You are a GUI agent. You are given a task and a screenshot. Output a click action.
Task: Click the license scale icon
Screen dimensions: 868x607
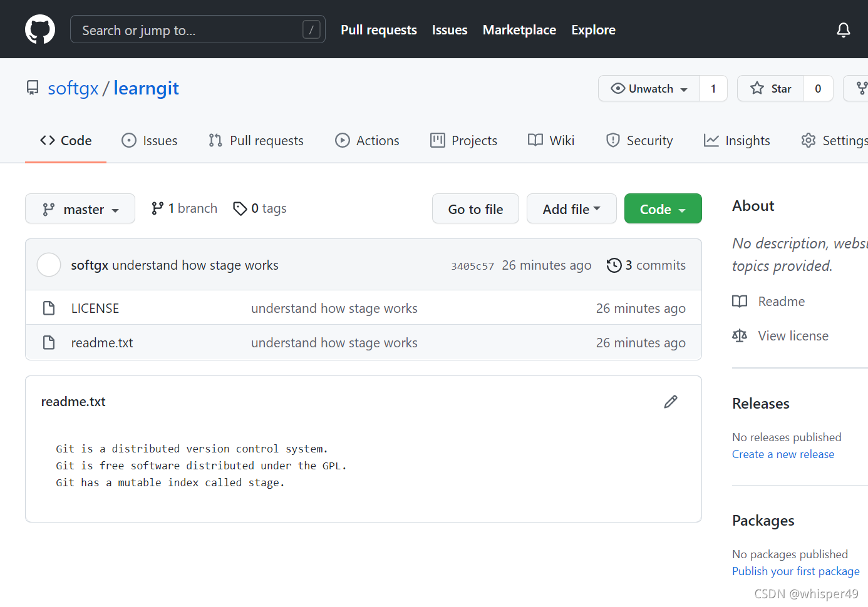pyautogui.click(x=740, y=336)
